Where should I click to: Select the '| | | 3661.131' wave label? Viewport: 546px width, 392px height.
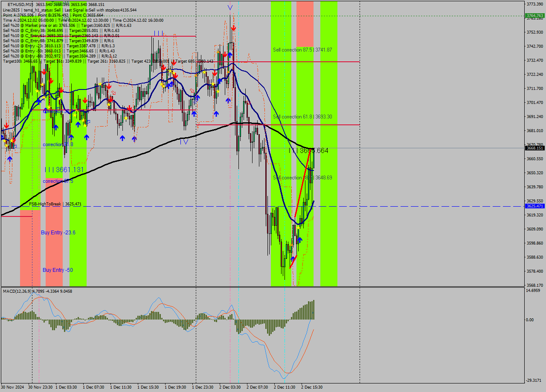[x=64, y=170]
